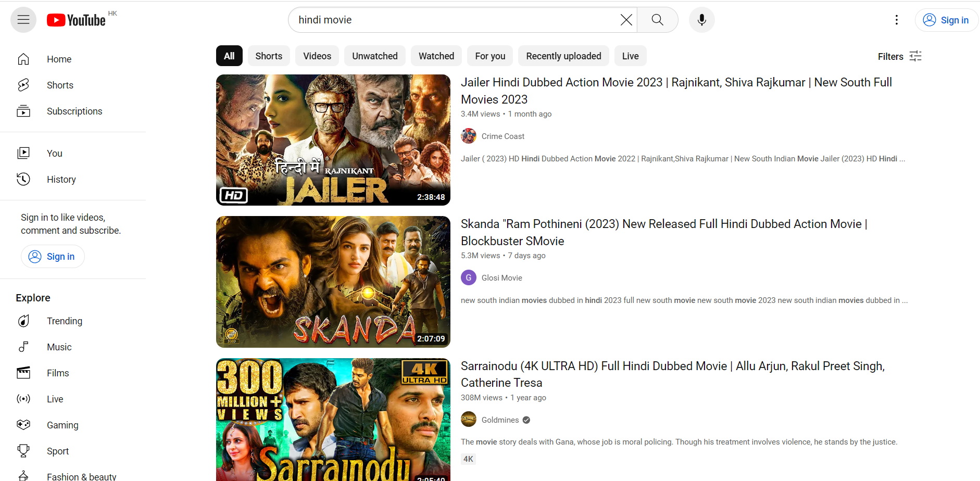Screen dimensions: 980x481
Task: Click Jailer video description snippet
Action: 683,159
